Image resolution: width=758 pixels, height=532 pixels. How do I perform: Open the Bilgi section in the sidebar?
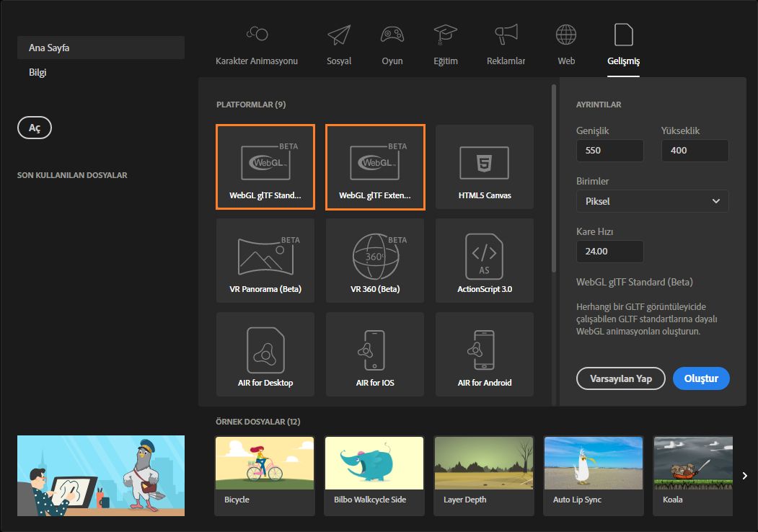[38, 73]
